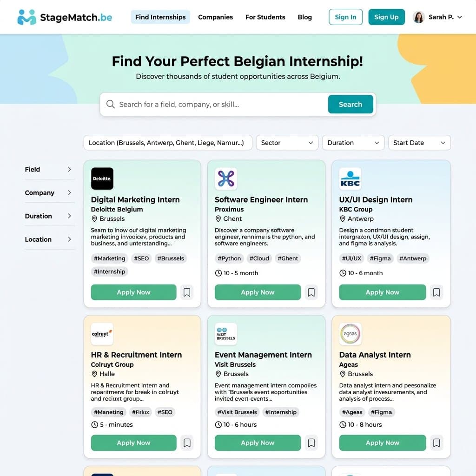Click the Visit Brussels logo
476x476 pixels.
(226, 334)
